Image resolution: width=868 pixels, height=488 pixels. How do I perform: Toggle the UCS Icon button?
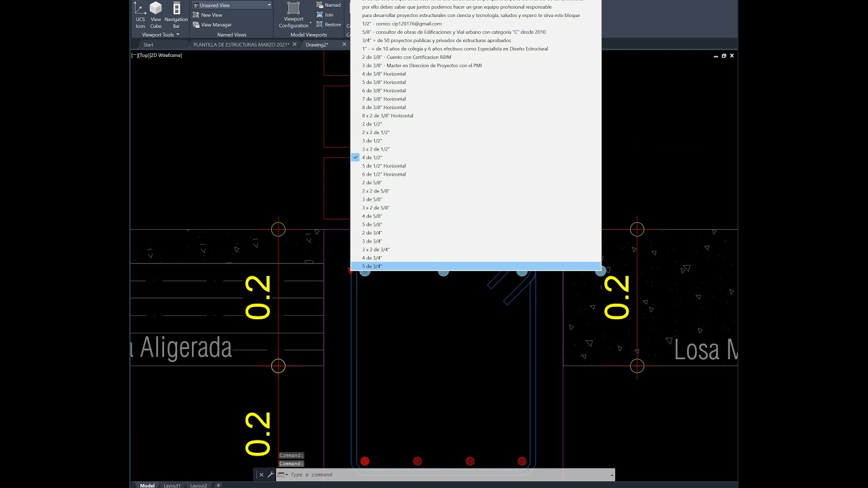[140, 14]
